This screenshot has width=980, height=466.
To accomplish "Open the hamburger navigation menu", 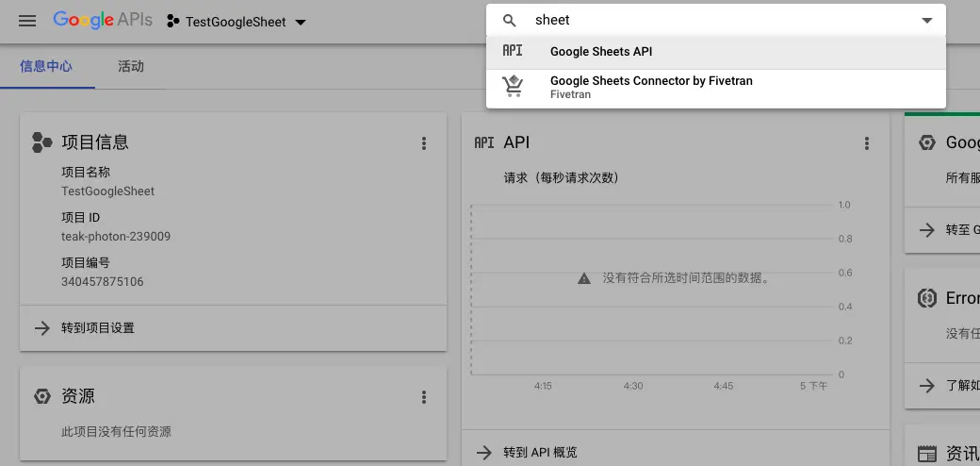I will click(x=27, y=21).
